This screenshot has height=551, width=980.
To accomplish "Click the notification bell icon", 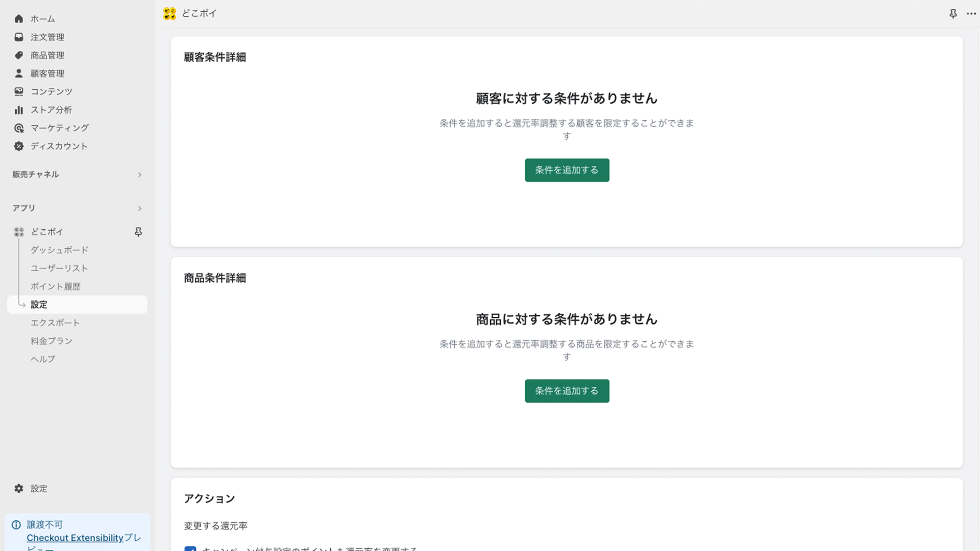I will tap(953, 13).
